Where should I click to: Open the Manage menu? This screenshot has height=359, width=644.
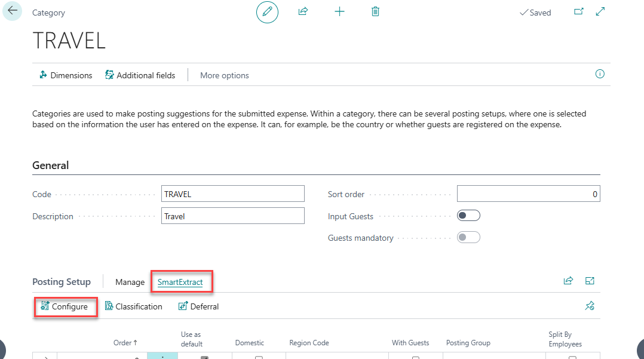click(x=130, y=282)
